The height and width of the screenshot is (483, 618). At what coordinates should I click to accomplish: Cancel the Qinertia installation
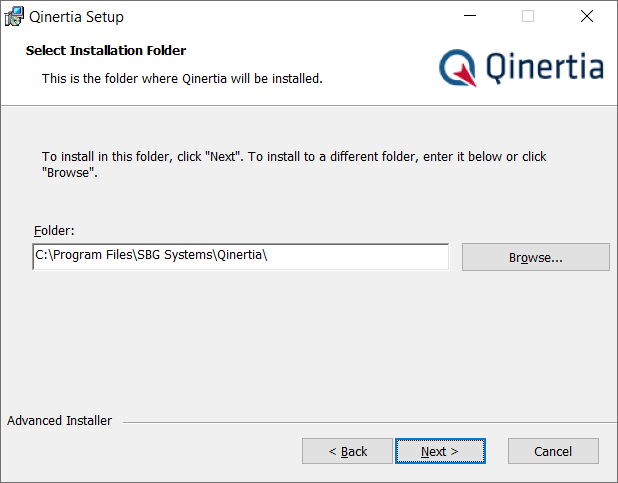coord(553,451)
